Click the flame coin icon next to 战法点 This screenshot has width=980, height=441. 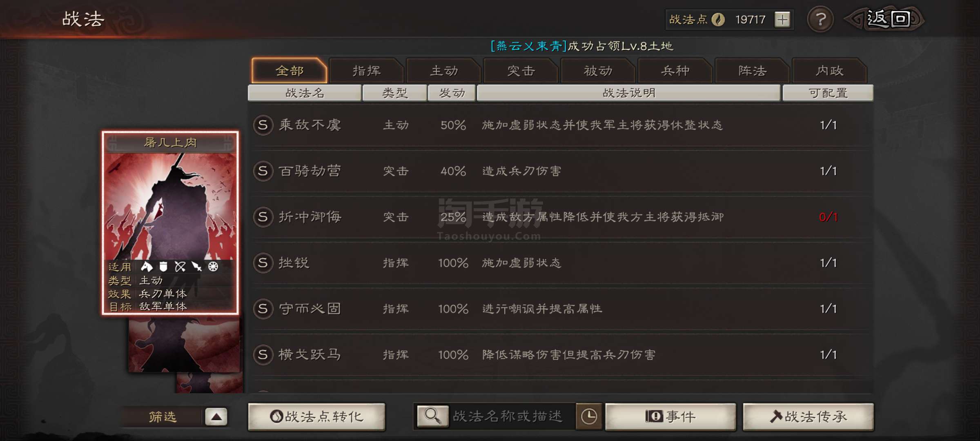tap(718, 20)
